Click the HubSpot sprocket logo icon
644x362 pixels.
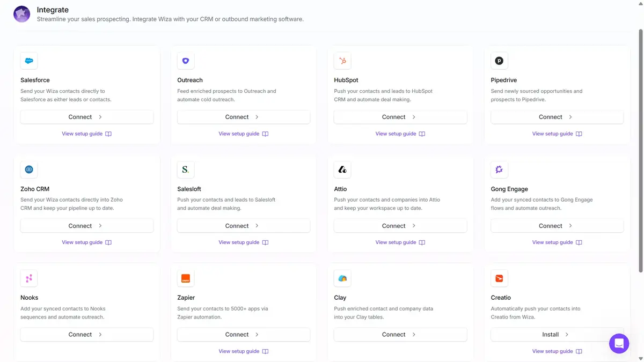(342, 61)
